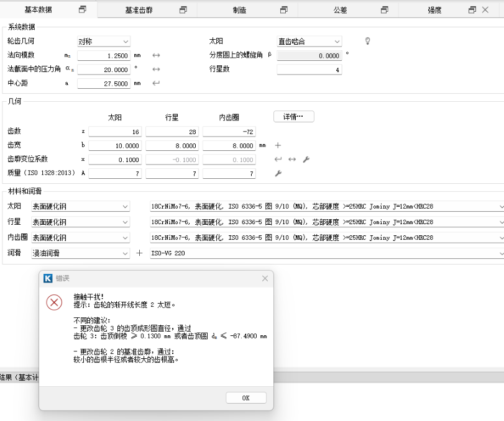Image resolution: width=504 pixels, height=421 pixels.
Task: Open 内齿圈 material type dropdown
Action: pyautogui.click(x=81, y=238)
